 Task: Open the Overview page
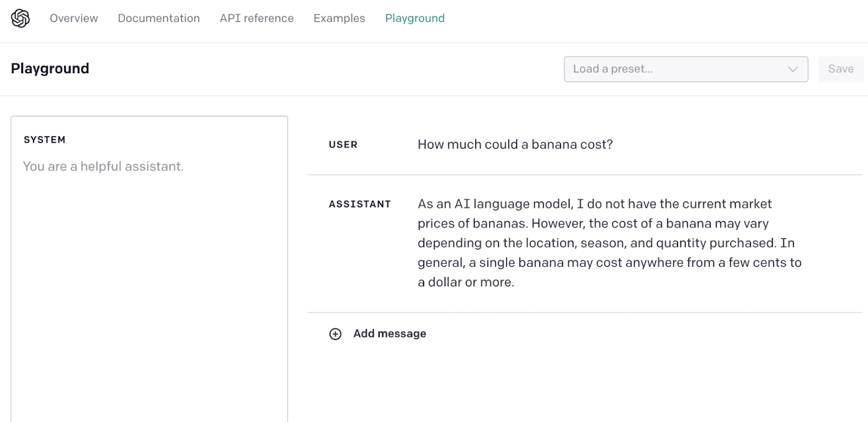pyautogui.click(x=74, y=18)
